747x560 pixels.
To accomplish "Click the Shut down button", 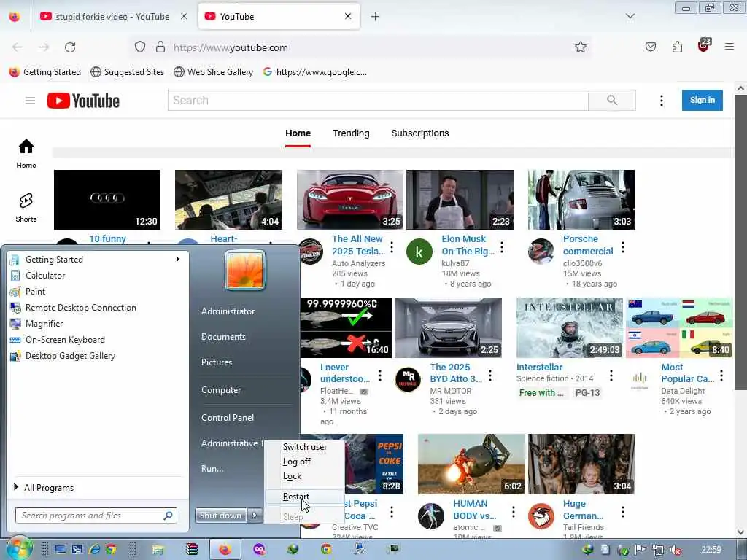I will pyautogui.click(x=220, y=516).
